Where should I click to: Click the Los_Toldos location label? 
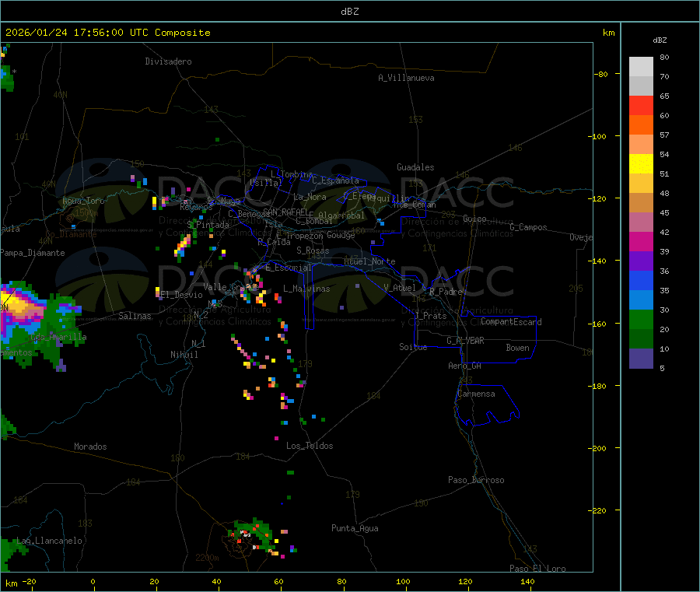[310, 446]
